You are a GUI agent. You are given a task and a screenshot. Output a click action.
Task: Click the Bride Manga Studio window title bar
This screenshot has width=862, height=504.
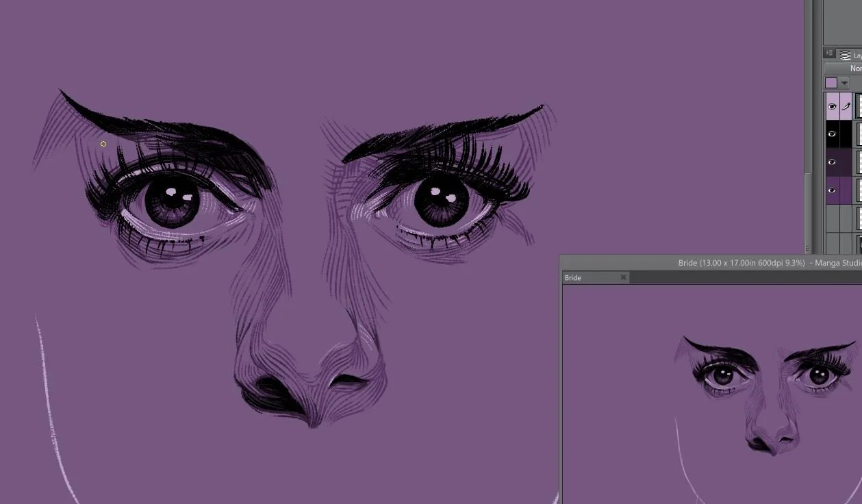(x=711, y=262)
